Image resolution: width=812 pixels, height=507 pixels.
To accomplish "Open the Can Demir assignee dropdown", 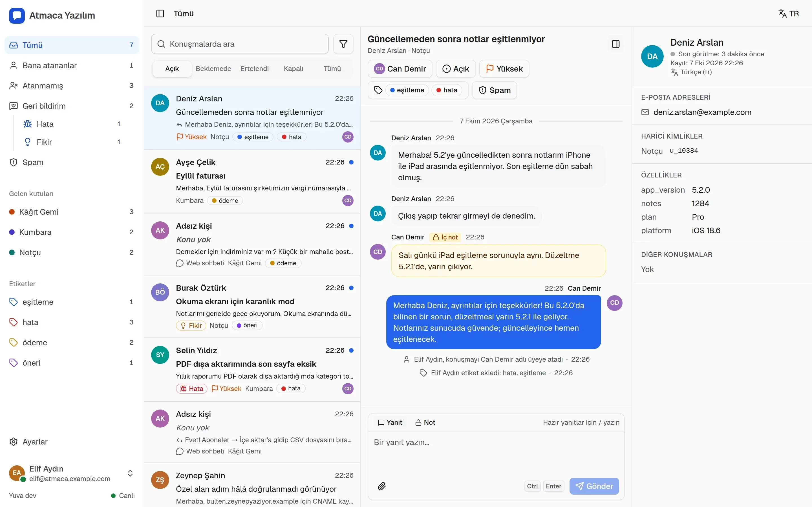I will click(x=400, y=69).
